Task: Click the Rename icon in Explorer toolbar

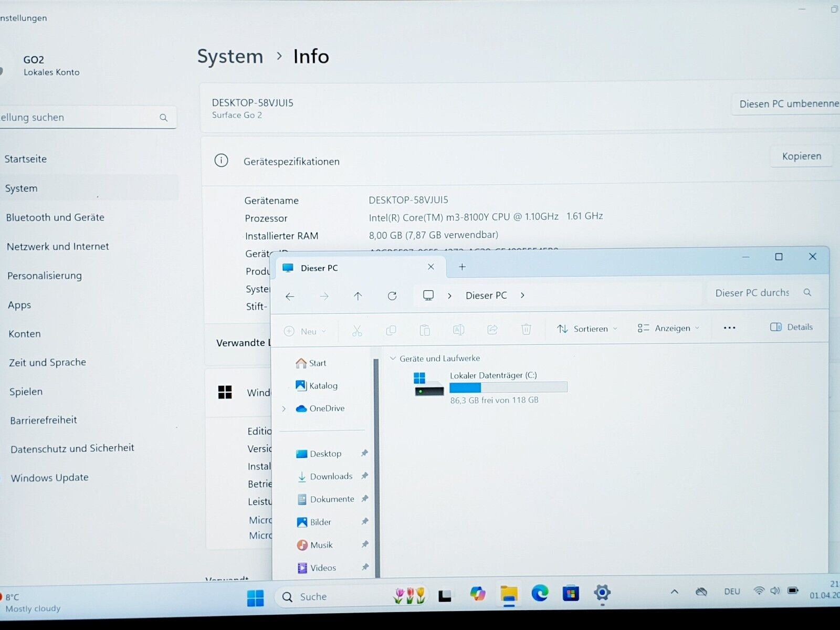Action: [x=458, y=330]
